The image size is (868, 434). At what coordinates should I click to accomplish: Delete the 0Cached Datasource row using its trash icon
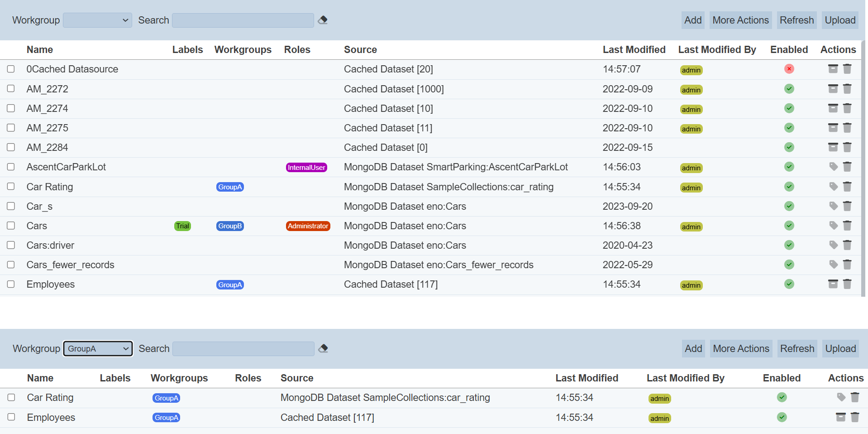[x=847, y=69]
